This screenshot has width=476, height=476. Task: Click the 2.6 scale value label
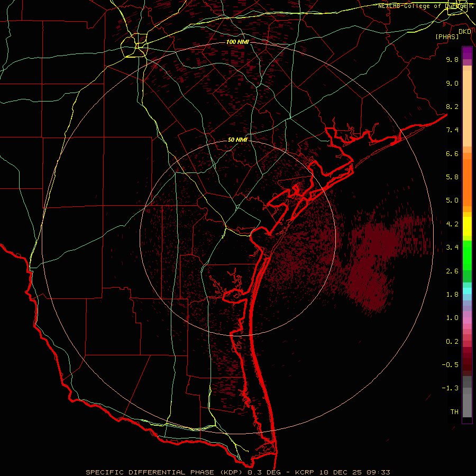452,271
